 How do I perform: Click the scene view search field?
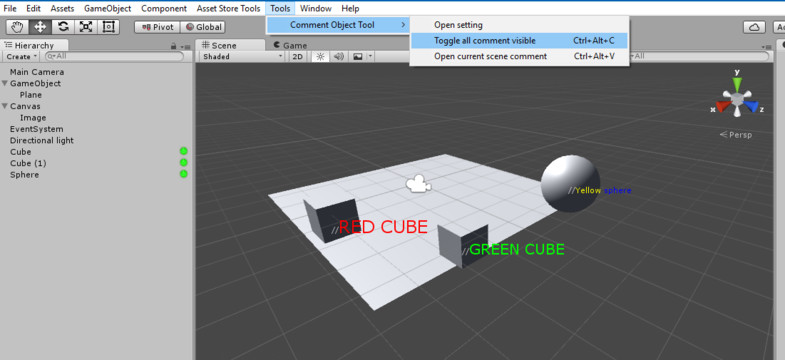(x=698, y=57)
